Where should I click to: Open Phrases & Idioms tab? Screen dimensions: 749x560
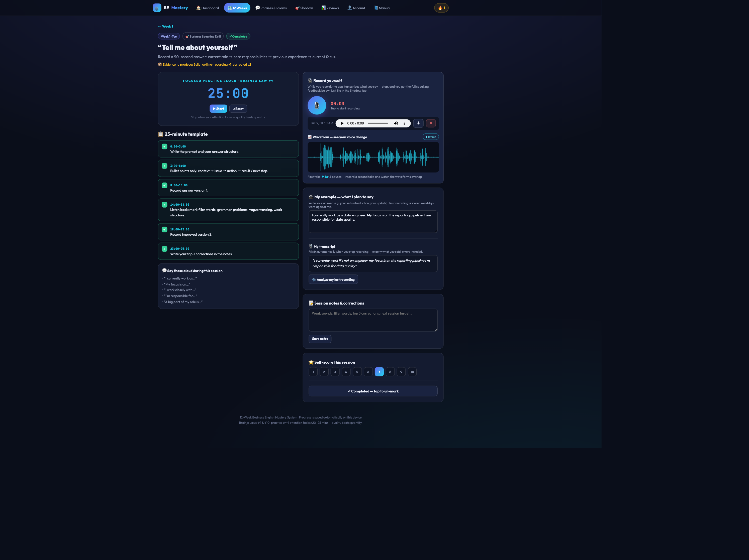tap(271, 8)
